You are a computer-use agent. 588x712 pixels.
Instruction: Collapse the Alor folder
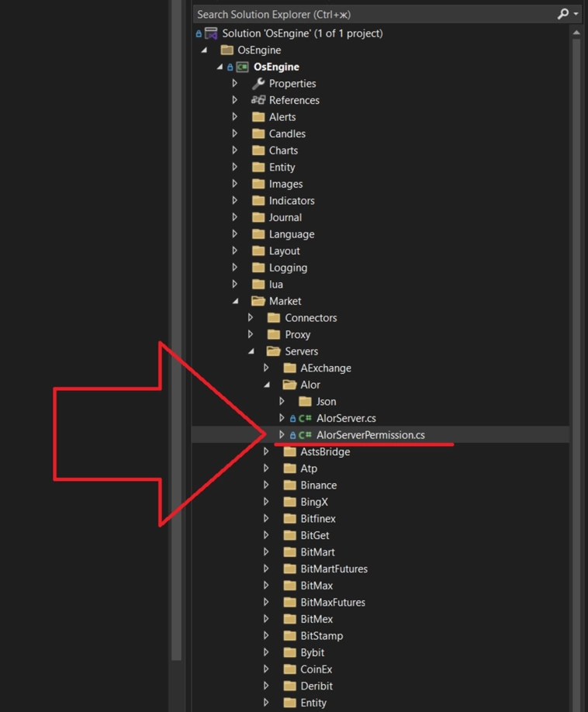[267, 385]
